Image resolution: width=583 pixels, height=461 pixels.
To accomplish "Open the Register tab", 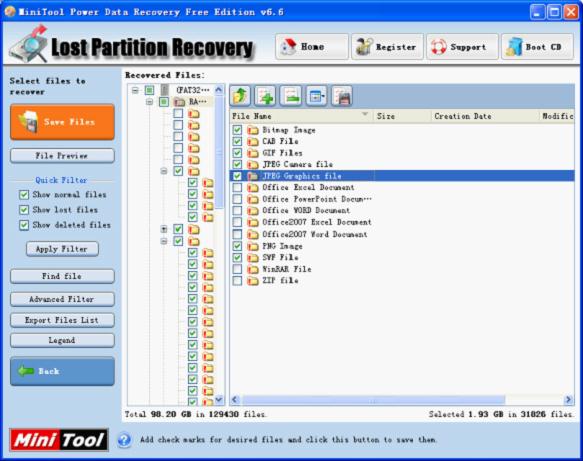I will [387, 47].
